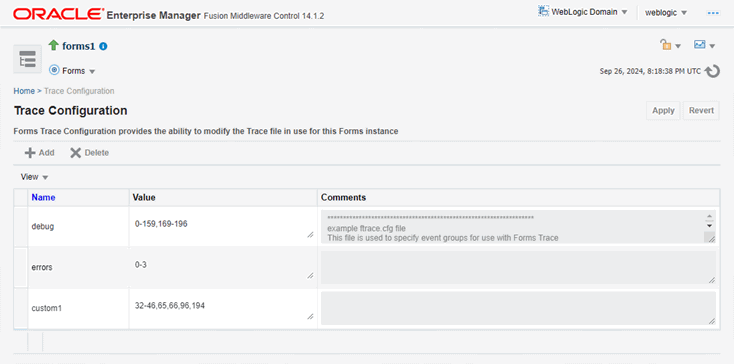Image resolution: width=734 pixels, height=364 pixels.
Task: Click the green up status arrow
Action: click(x=54, y=46)
